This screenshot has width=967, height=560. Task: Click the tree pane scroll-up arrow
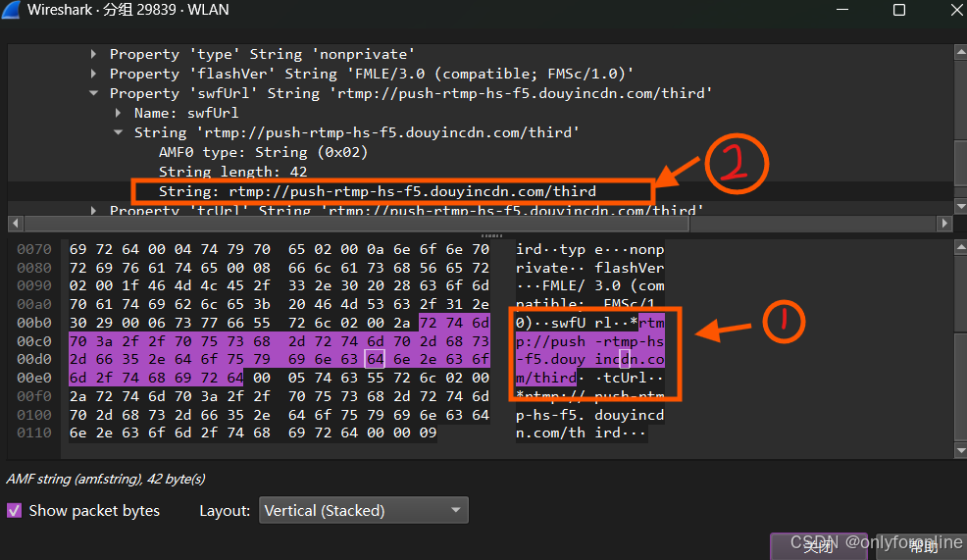click(x=960, y=53)
